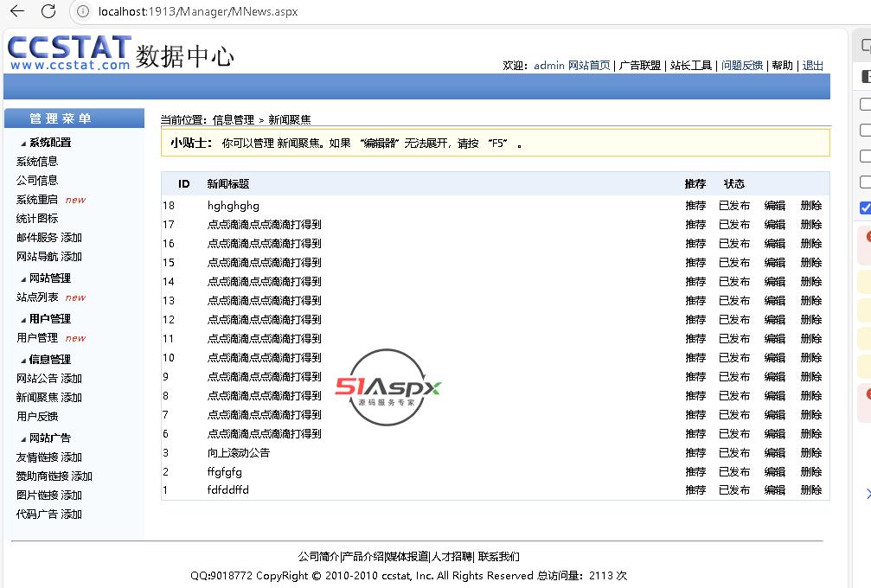Click 信息管理 in the breadcrumb
This screenshot has height=588, width=871.
coord(234,120)
